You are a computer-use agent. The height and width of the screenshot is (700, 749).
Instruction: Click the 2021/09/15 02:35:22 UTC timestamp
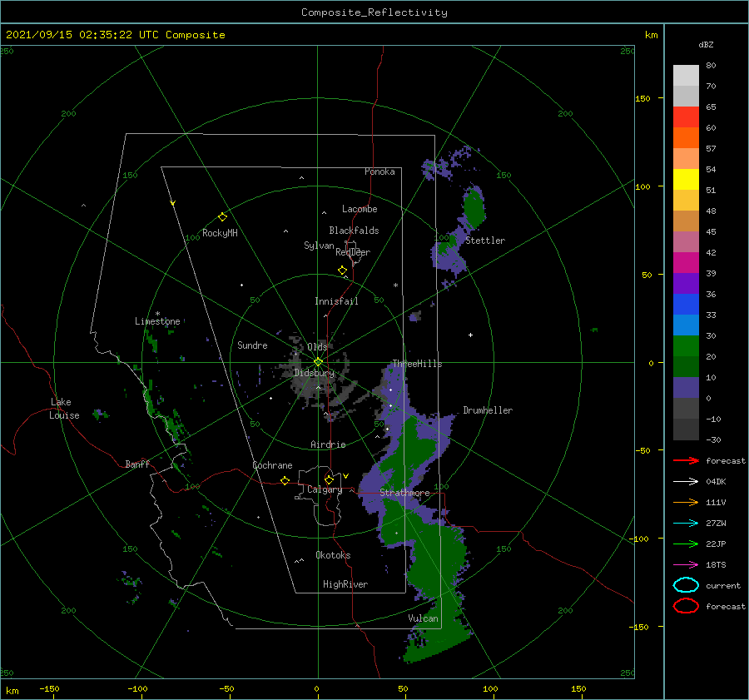pos(82,35)
